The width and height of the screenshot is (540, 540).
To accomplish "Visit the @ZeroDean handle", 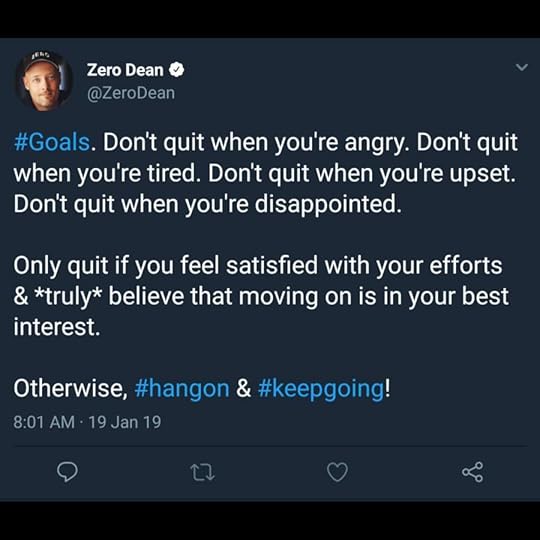I will point(131,93).
